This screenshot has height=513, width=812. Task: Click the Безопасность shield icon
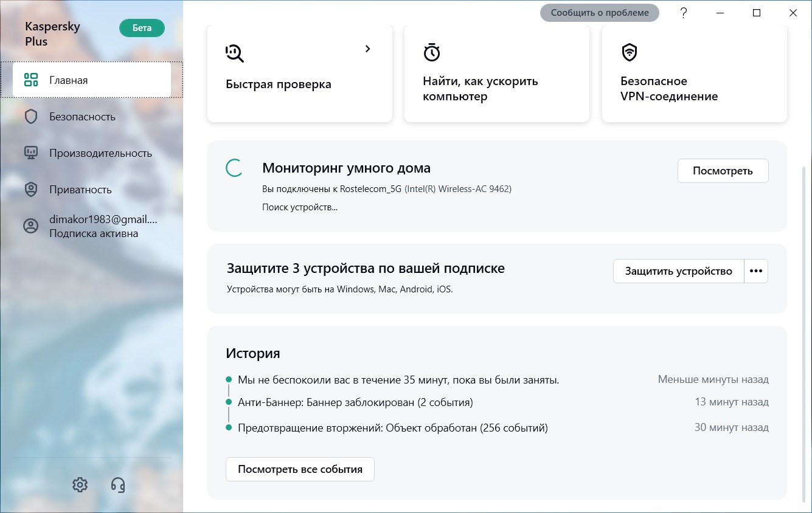pos(30,117)
